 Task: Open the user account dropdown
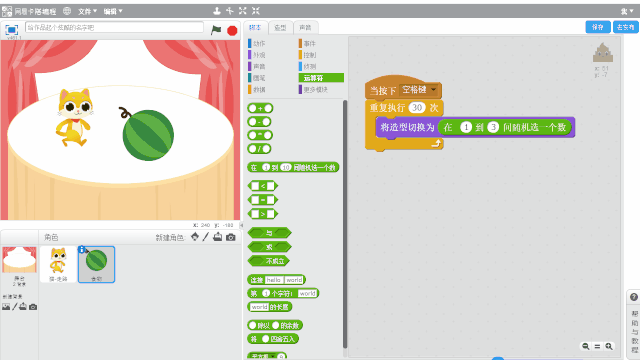tap(627, 11)
